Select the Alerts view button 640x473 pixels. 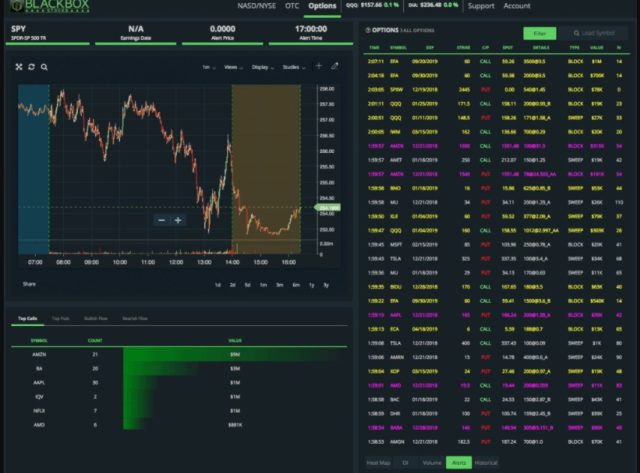[x=459, y=463]
